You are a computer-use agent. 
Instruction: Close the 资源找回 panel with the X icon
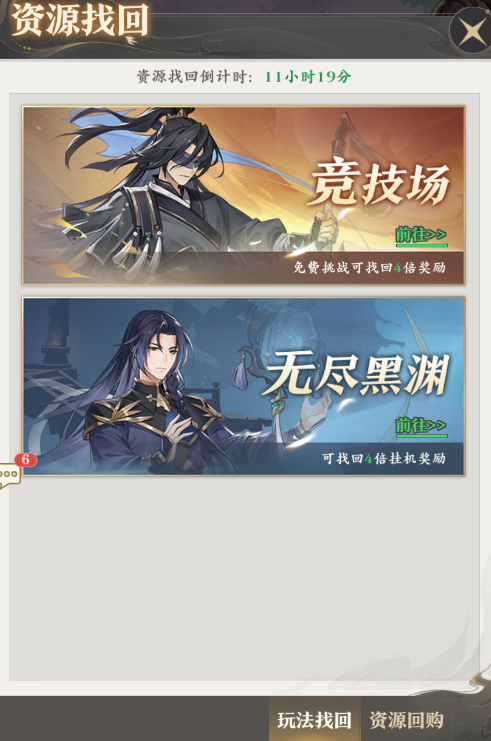click(471, 30)
